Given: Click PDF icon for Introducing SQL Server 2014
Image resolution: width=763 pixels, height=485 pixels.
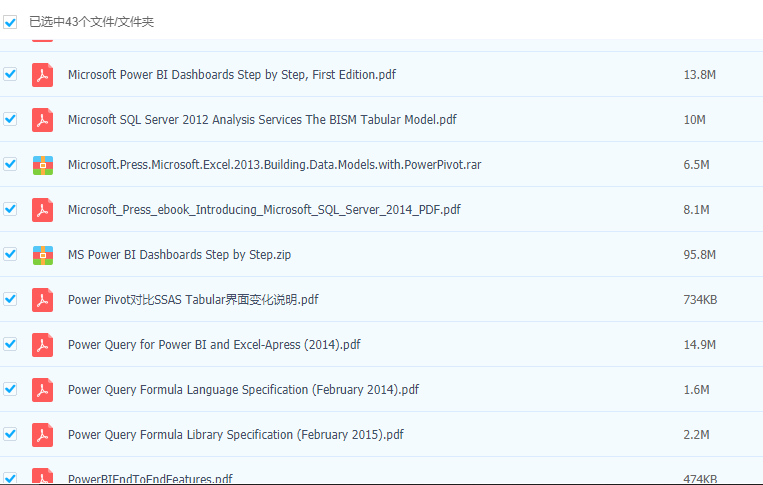Looking at the screenshot, I should point(42,210).
